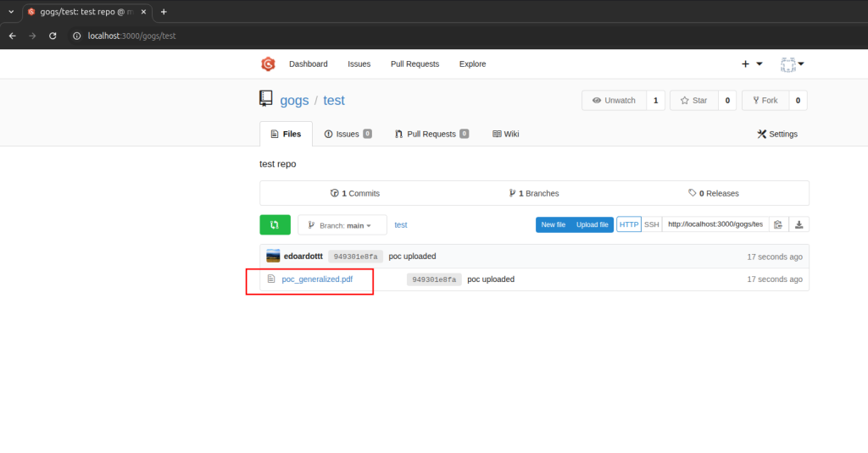Open Issues in the top navigation

pos(359,64)
